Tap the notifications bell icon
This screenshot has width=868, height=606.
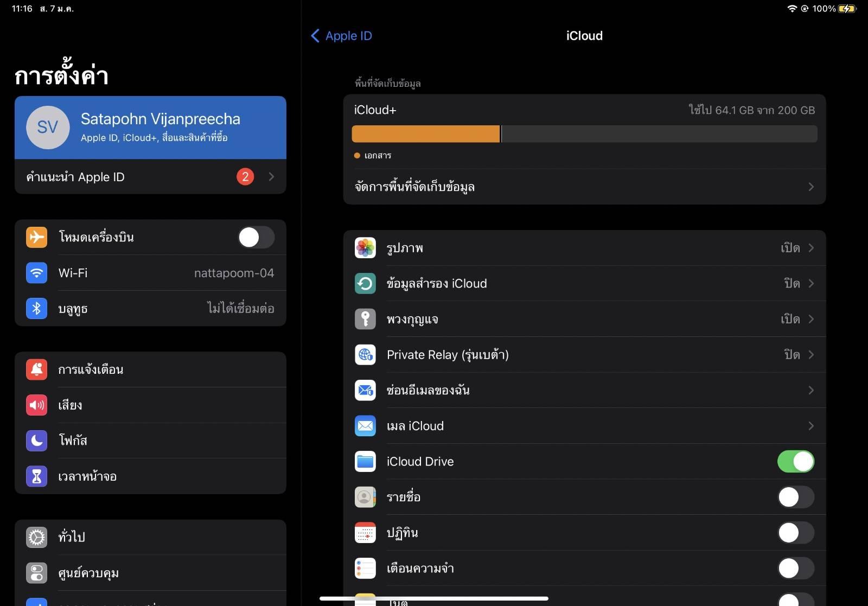(36, 369)
